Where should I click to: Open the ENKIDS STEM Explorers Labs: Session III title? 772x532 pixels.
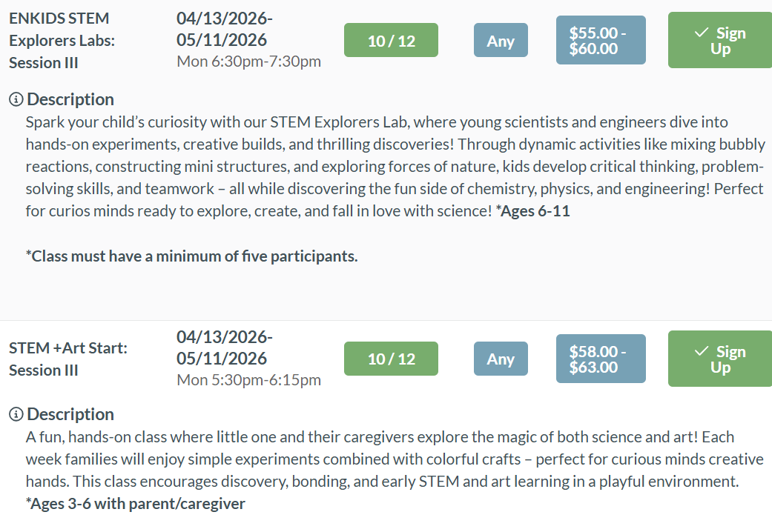[62, 40]
